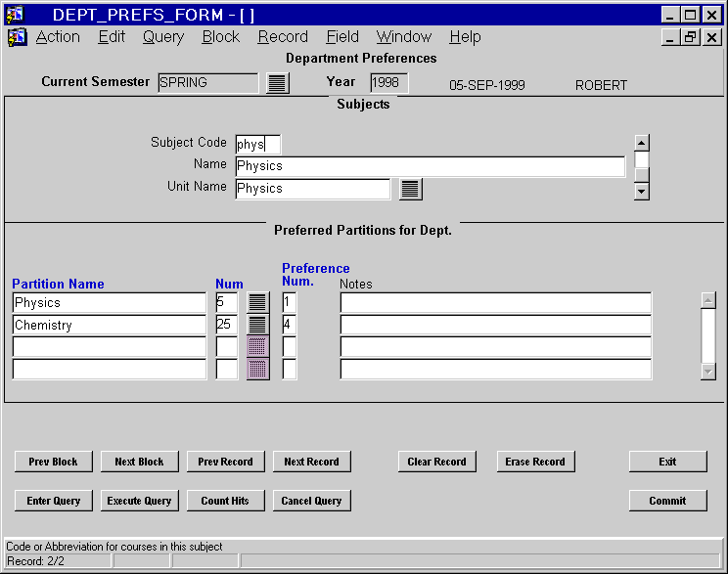The image size is (728, 574).
Task: Minimize the inner form window
Action: tap(669, 37)
